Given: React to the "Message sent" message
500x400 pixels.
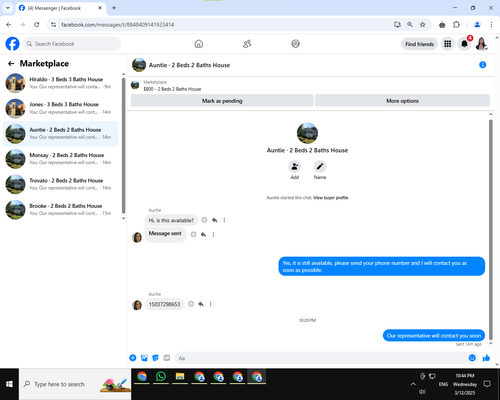Looking at the screenshot, I should coord(193,234).
